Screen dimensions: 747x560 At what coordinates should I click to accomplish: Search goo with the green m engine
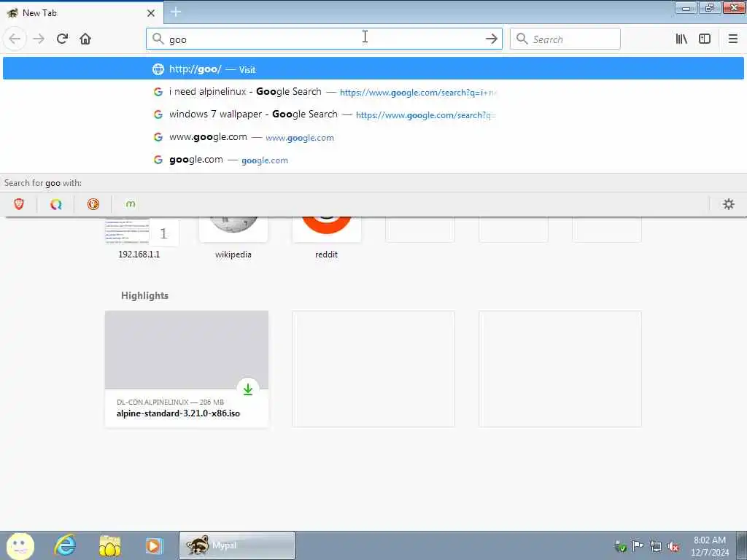(131, 204)
